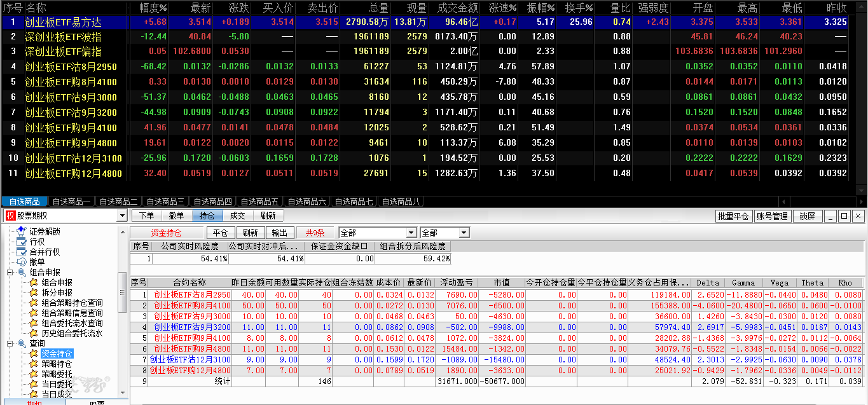Click the red 资金持仓 header button

pos(166,233)
